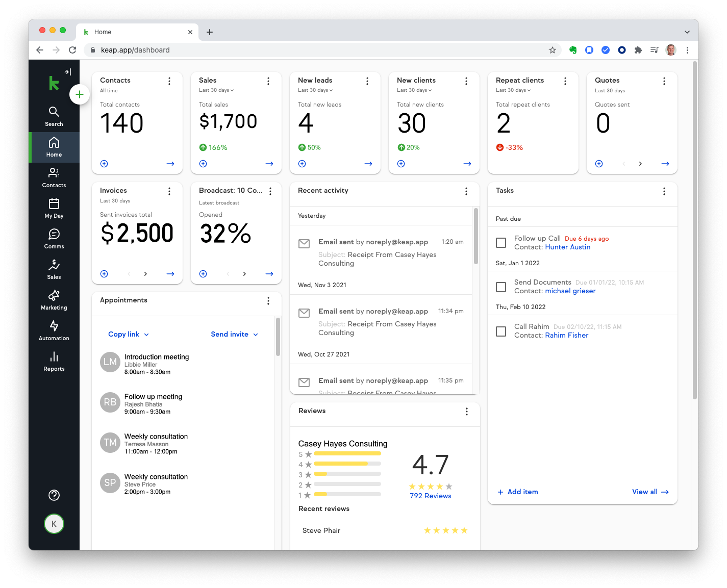Open Reports in the sidebar

click(54, 362)
